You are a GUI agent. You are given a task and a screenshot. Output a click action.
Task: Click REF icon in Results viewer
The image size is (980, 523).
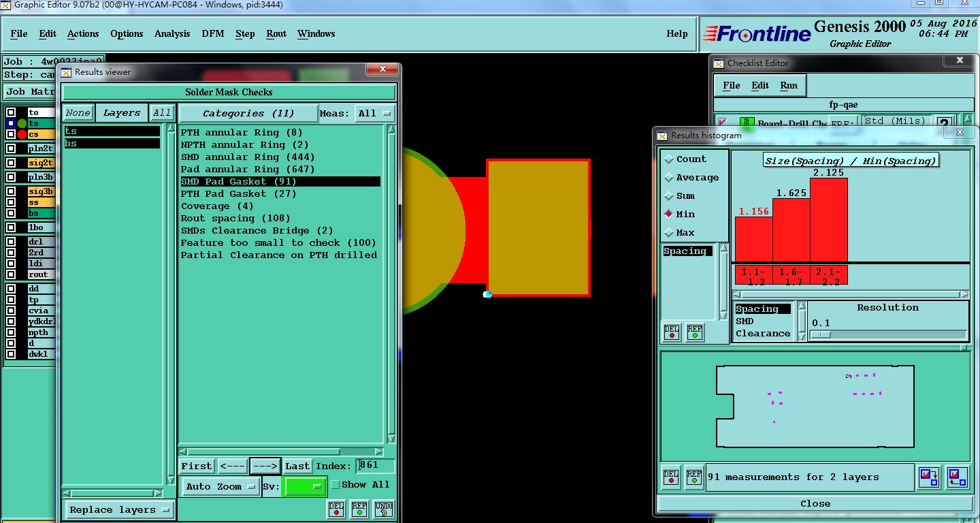tap(359, 509)
